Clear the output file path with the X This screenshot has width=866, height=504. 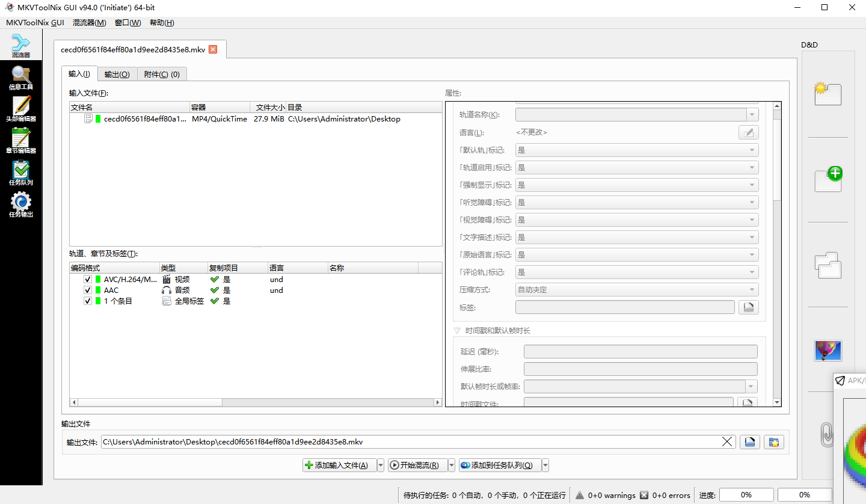[728, 442]
